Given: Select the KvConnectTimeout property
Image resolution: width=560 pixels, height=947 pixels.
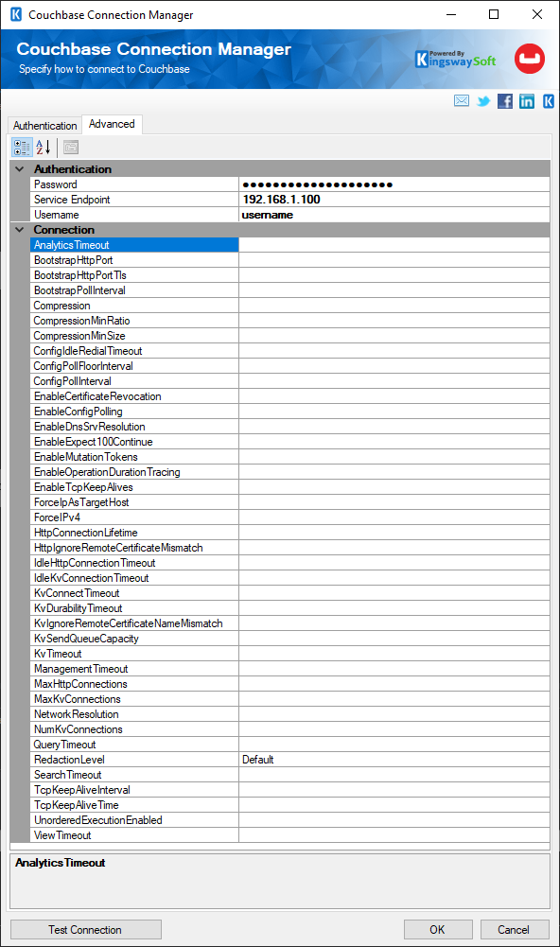Looking at the screenshot, I should coord(134,593).
